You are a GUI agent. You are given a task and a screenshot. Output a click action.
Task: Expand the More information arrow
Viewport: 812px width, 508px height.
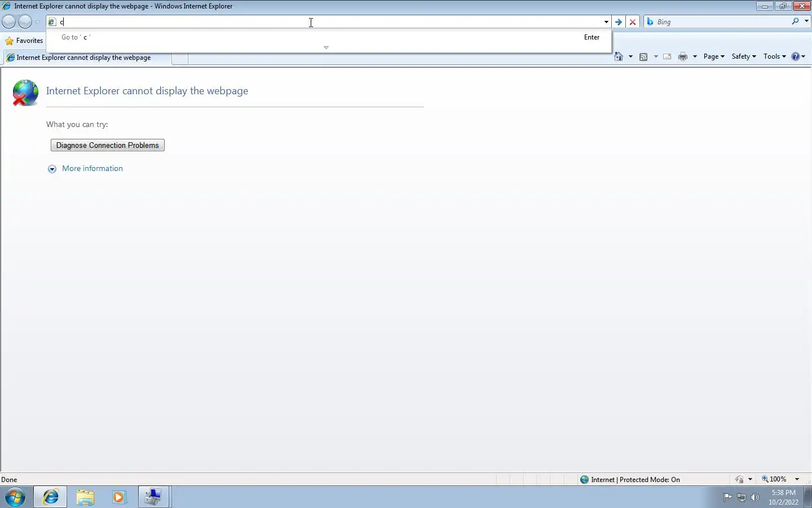(52, 169)
